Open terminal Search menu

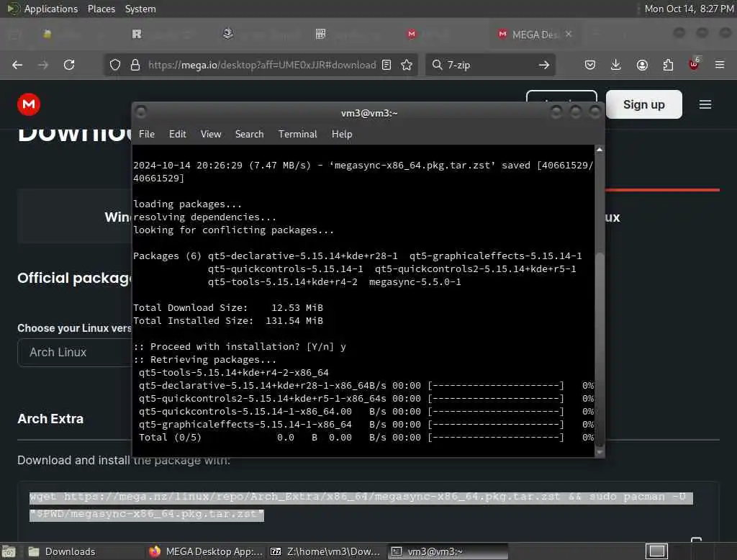pos(249,135)
